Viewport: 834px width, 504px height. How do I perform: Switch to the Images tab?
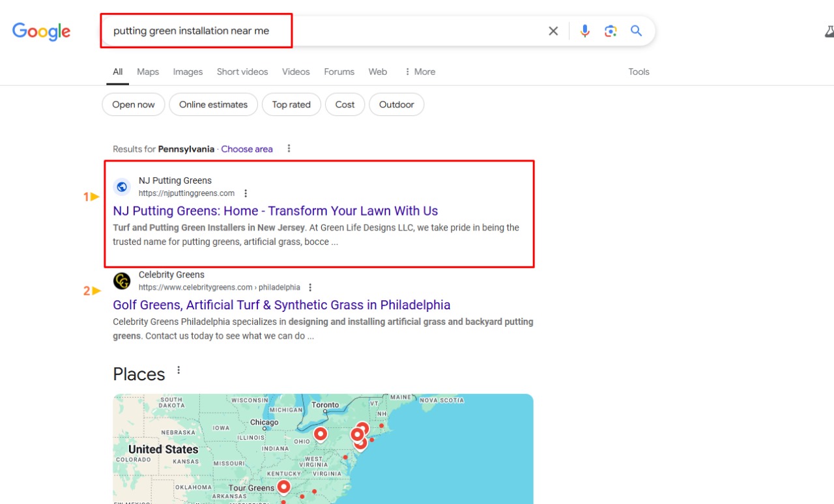point(188,72)
